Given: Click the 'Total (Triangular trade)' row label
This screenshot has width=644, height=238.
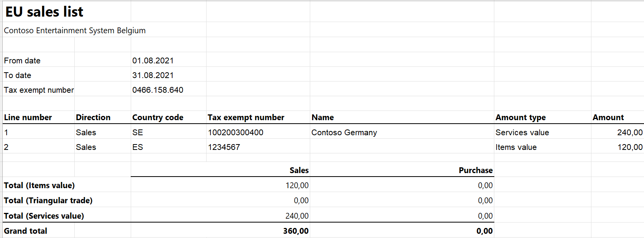Looking at the screenshot, I should pyautogui.click(x=48, y=201).
